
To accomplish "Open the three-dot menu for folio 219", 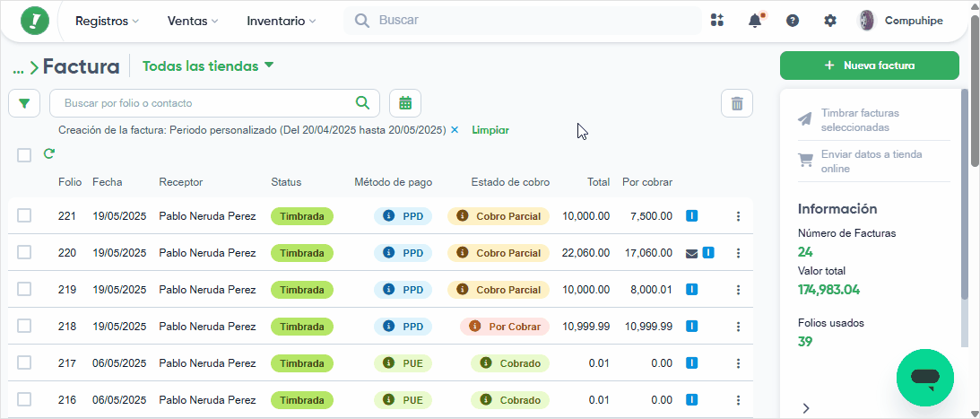I will click(x=738, y=290).
